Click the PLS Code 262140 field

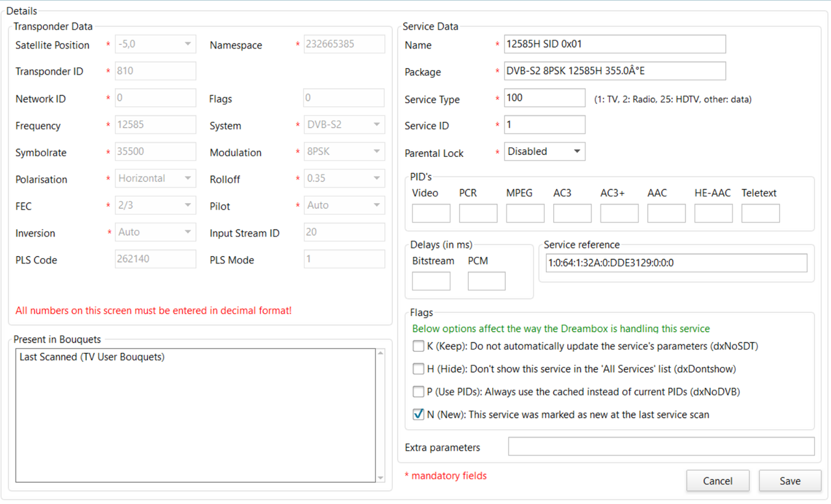(x=155, y=259)
